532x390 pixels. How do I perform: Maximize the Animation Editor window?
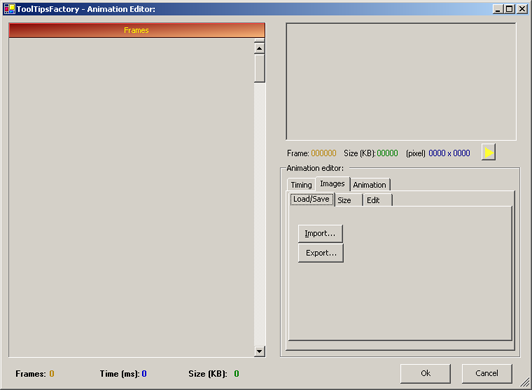pyautogui.click(x=509, y=9)
